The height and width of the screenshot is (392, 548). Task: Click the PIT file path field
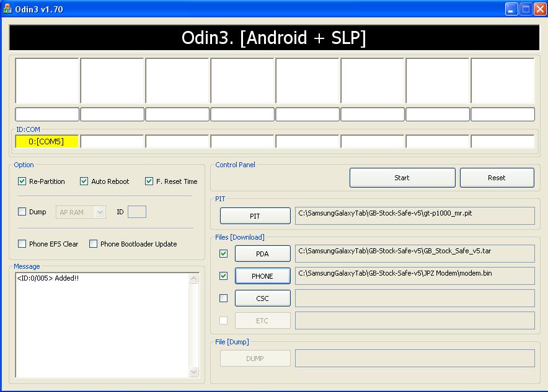(x=415, y=216)
